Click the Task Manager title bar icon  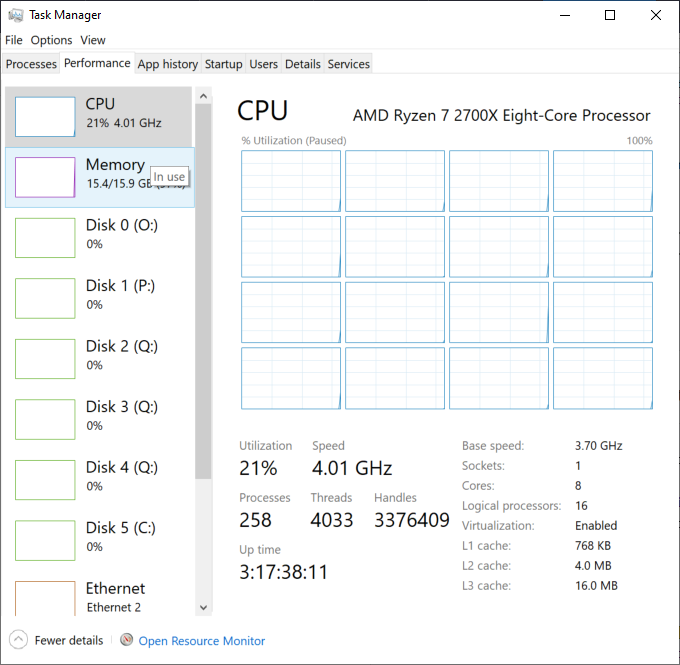13,15
